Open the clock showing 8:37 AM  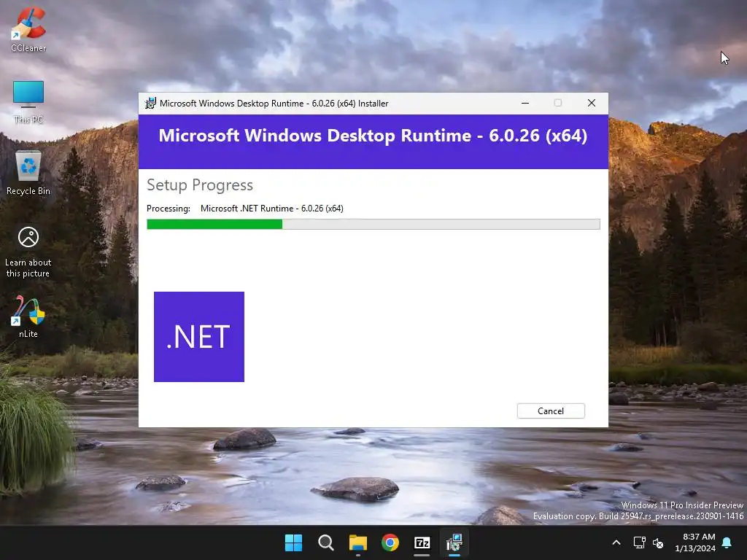695,542
